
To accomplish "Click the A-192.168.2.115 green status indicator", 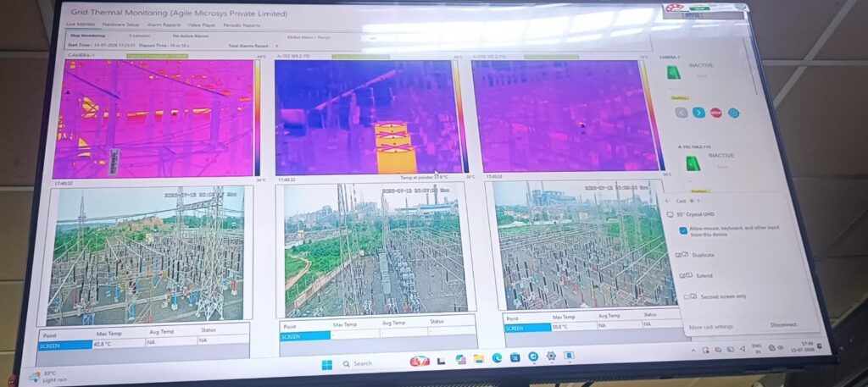I will (692, 163).
